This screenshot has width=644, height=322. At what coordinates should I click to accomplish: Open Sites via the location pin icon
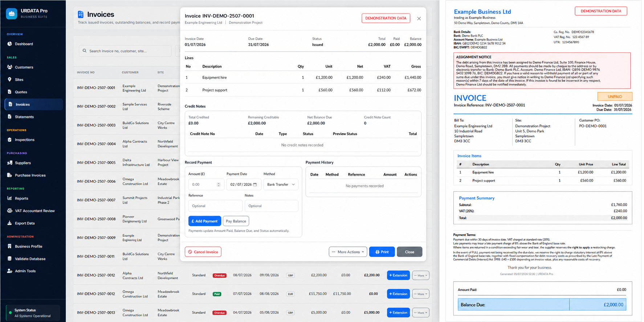point(9,80)
